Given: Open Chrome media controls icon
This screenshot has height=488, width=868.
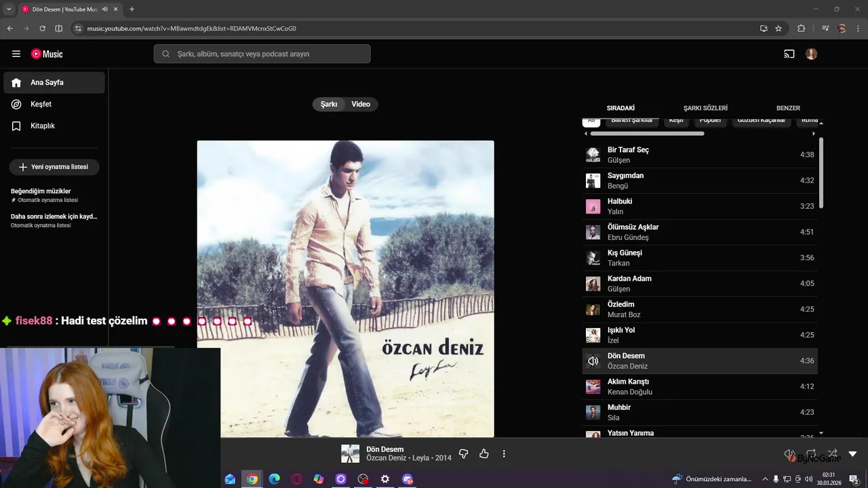Looking at the screenshot, I should tap(825, 28).
